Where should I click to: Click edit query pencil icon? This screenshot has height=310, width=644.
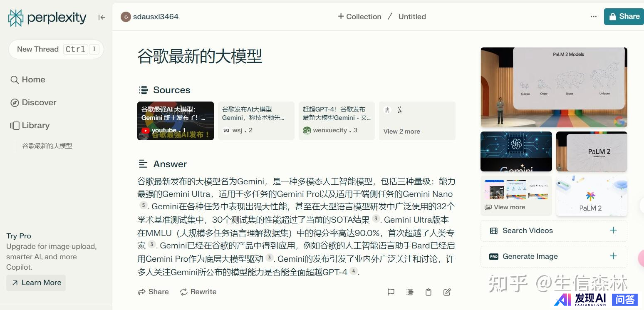[x=447, y=292]
